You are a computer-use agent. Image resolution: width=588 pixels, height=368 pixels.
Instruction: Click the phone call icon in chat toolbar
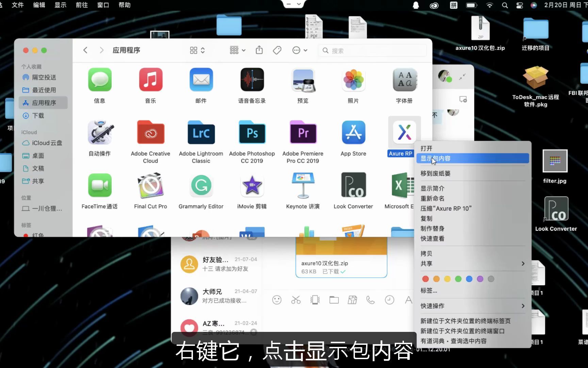pyautogui.click(x=370, y=300)
